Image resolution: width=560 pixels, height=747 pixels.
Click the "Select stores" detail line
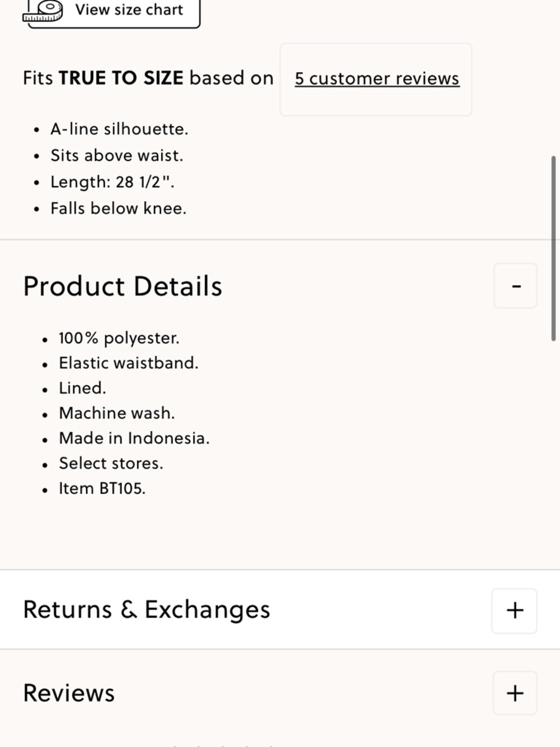[111, 463]
